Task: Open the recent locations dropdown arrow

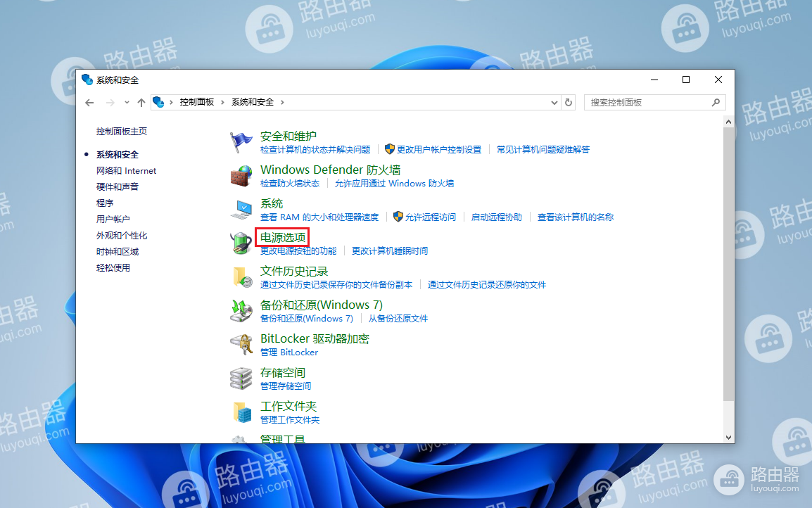Action: click(127, 103)
